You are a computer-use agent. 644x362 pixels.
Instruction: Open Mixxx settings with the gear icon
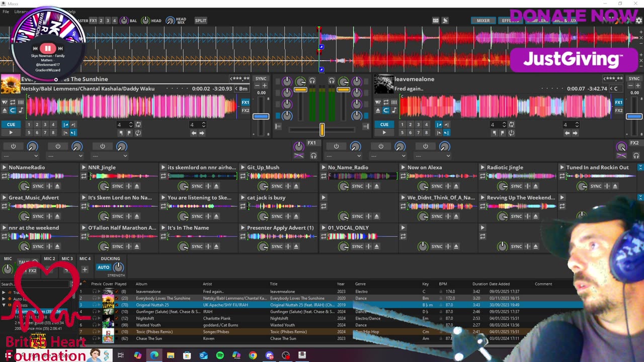[639, 21]
